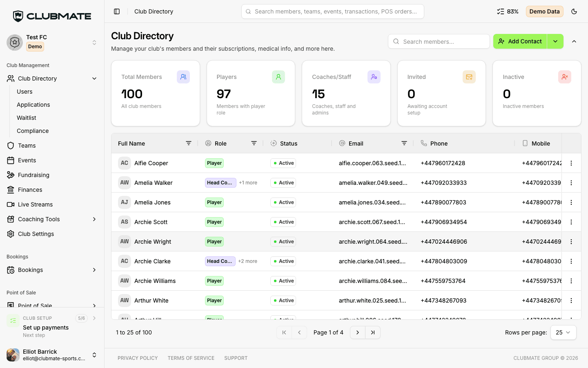Open Users in sidebar
The image size is (588, 368).
click(x=24, y=92)
